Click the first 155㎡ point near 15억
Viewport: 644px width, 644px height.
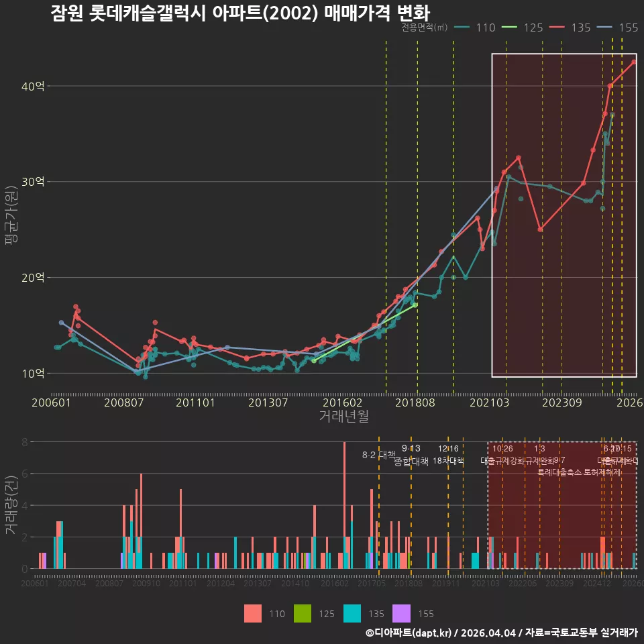61,323
